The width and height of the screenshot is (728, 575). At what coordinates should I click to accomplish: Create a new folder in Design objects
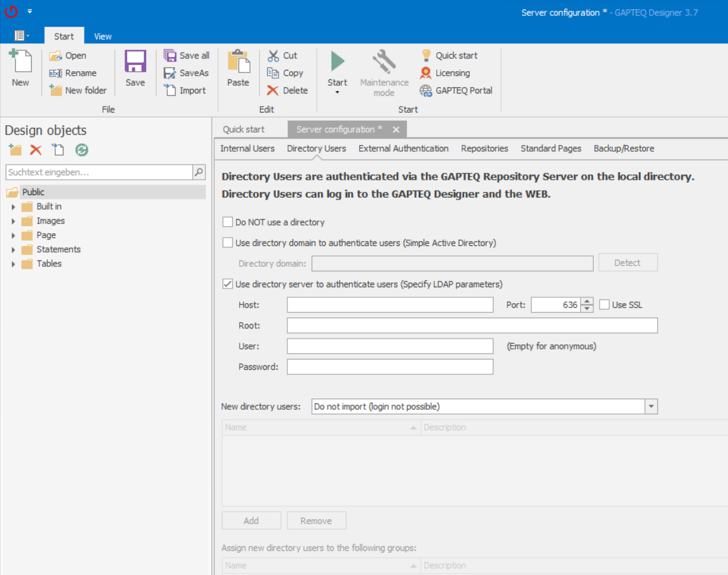14,151
